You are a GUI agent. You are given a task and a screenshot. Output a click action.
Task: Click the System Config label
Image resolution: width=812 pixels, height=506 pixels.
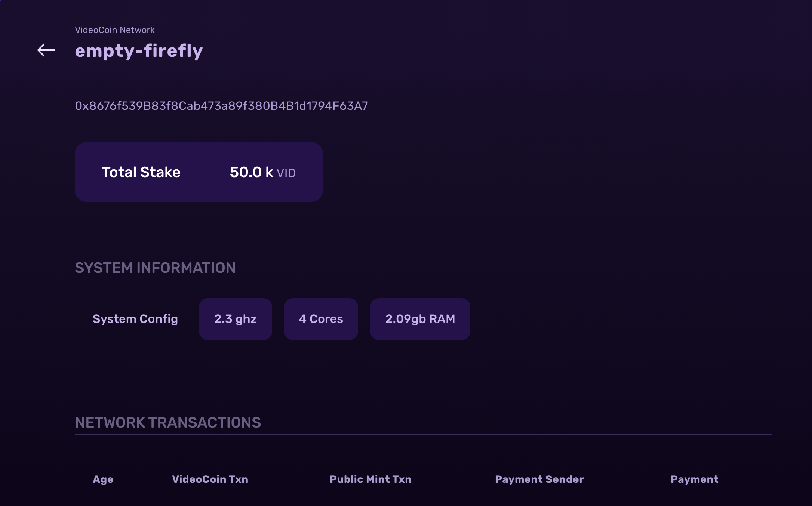[x=135, y=319]
